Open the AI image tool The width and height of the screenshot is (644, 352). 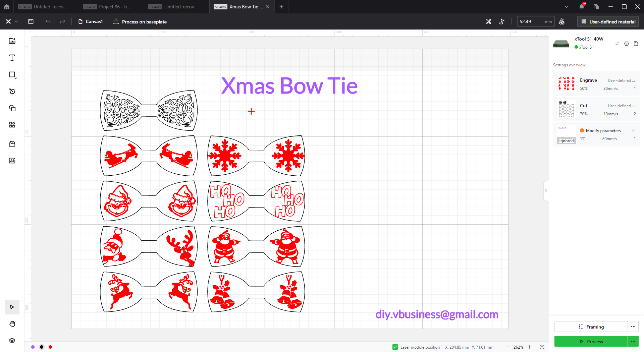click(12, 161)
